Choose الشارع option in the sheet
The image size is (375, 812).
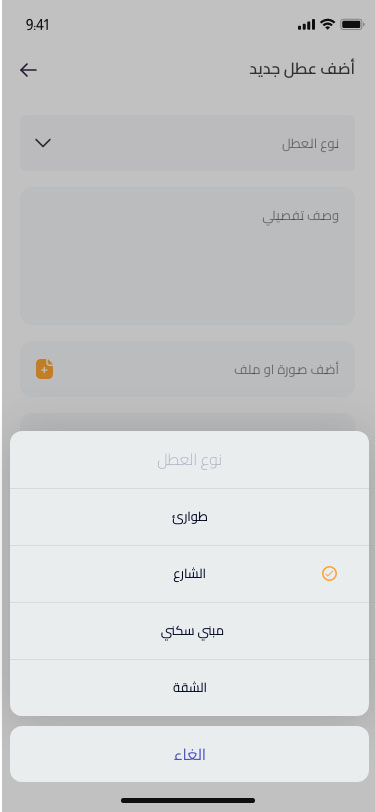190,574
